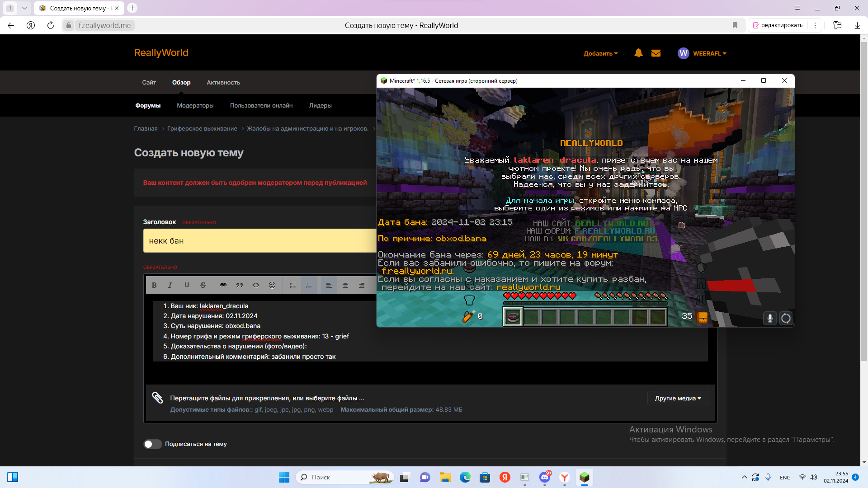This screenshot has height=488, width=868.
Task: Expand the 'Другие медиа' dropdown
Action: click(x=678, y=398)
